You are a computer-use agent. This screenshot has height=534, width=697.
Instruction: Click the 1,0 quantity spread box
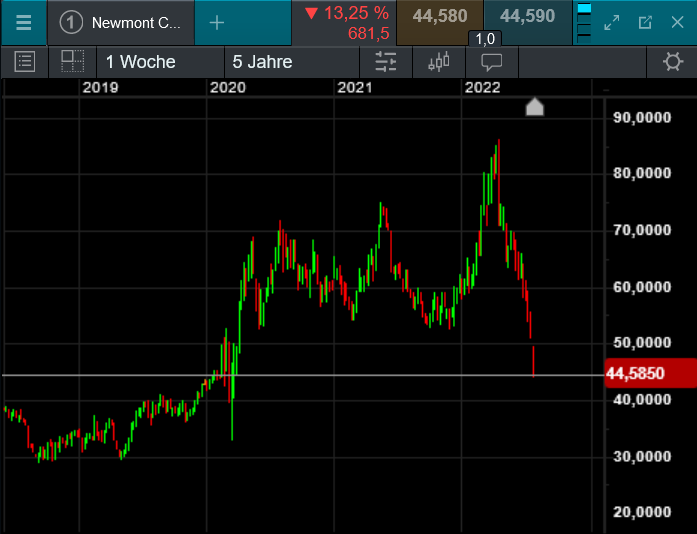coord(484,39)
